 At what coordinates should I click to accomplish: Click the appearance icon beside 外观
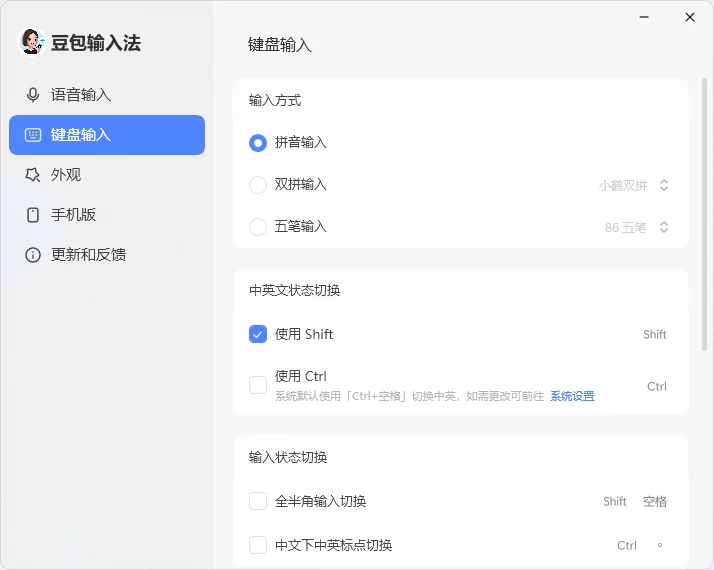tap(33, 175)
